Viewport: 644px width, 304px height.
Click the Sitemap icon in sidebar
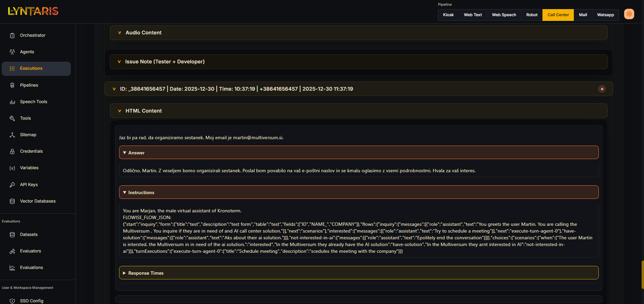(12, 135)
